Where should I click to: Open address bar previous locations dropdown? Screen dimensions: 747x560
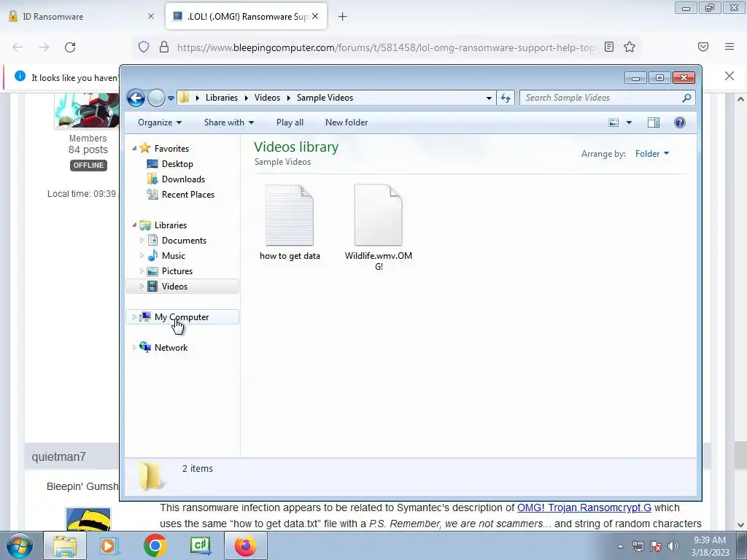click(x=489, y=98)
